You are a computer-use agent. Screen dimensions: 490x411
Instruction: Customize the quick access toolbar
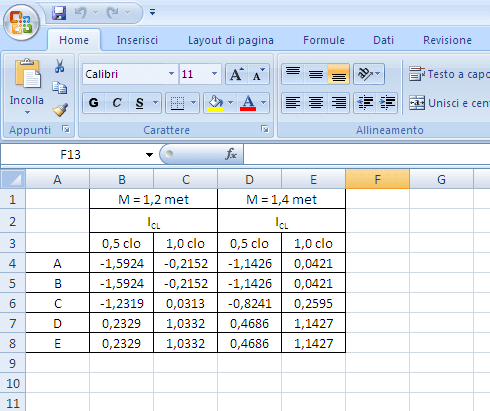tap(152, 12)
